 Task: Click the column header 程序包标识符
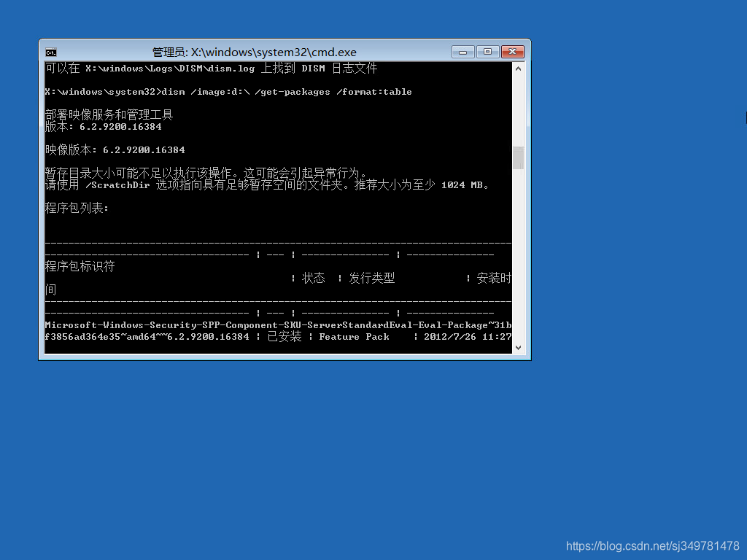point(80,266)
